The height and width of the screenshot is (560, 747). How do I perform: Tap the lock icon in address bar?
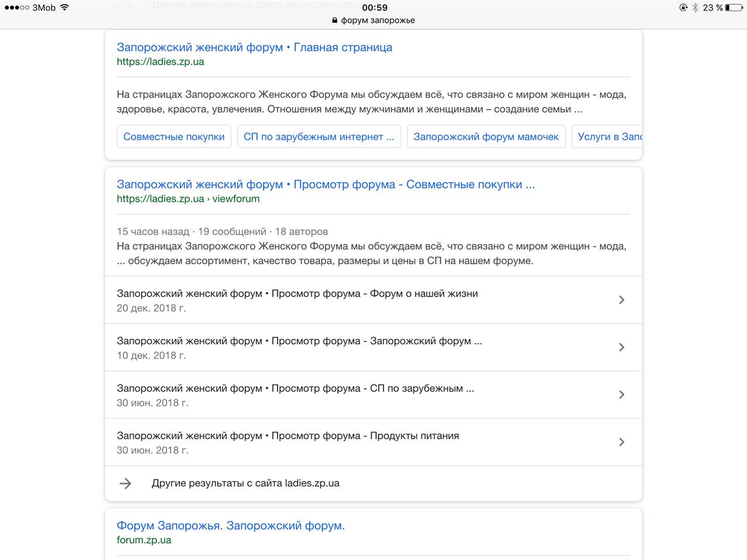pyautogui.click(x=334, y=20)
